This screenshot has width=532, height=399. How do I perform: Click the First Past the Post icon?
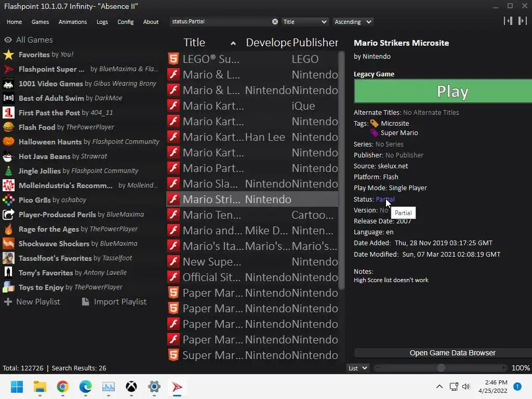pos(8,113)
